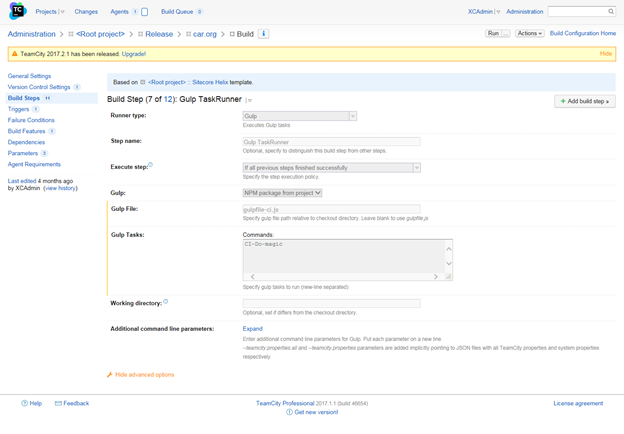
Task: Click the Gulp File input field
Action: pos(332,209)
